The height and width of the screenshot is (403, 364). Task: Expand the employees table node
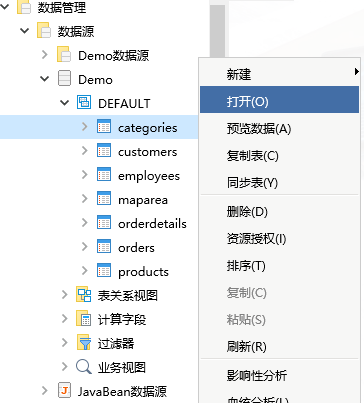click(x=85, y=175)
